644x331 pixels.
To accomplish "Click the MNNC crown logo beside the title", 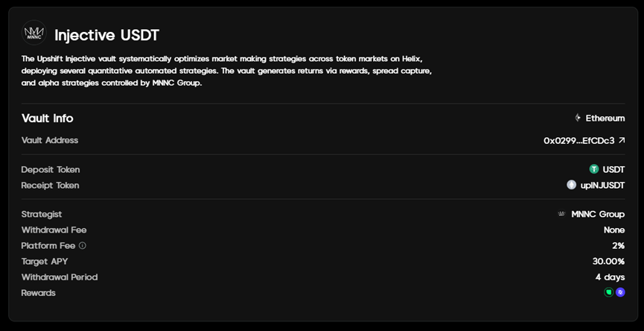I will coord(34,34).
